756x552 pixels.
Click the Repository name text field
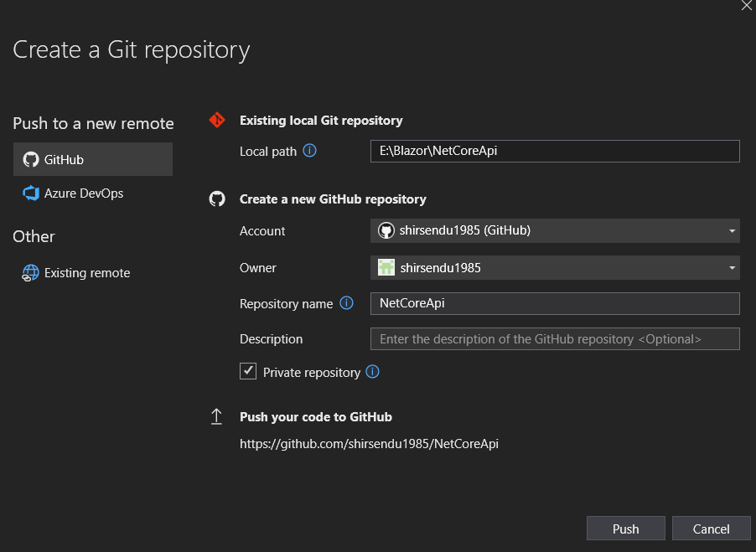[555, 303]
